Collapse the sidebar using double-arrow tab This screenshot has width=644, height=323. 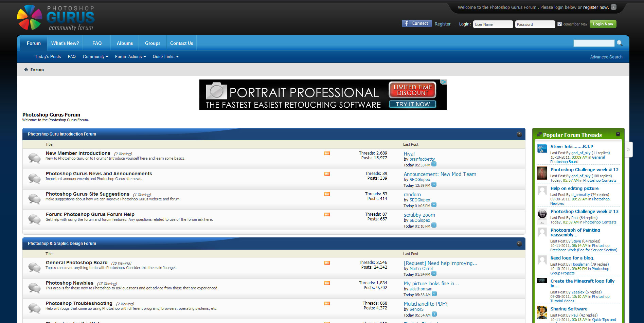(628, 149)
